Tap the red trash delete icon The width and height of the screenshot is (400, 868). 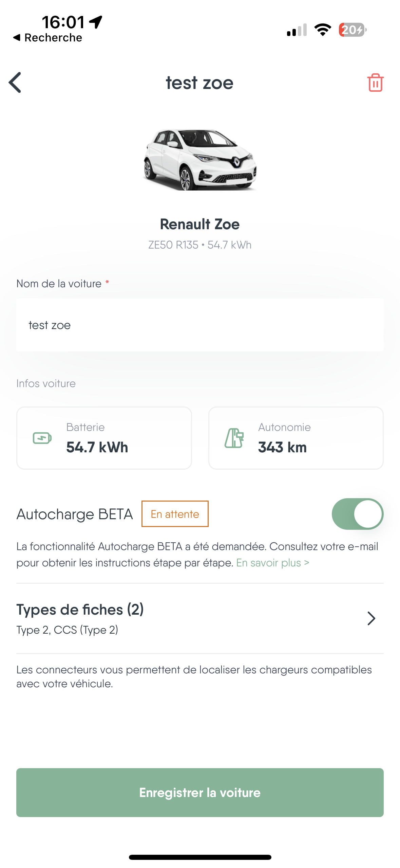pos(375,83)
